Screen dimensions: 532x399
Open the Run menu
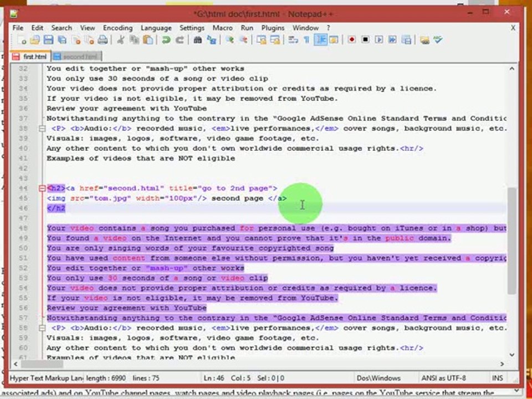tap(247, 28)
